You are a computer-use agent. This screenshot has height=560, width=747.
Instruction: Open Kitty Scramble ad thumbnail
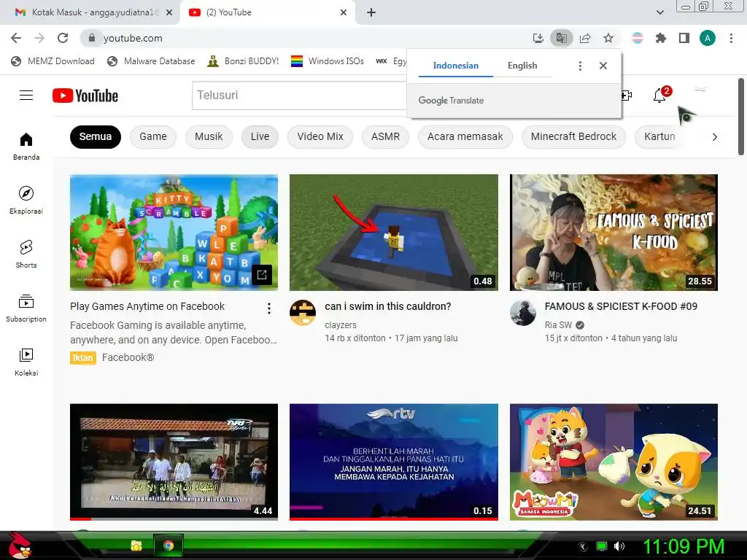click(174, 233)
